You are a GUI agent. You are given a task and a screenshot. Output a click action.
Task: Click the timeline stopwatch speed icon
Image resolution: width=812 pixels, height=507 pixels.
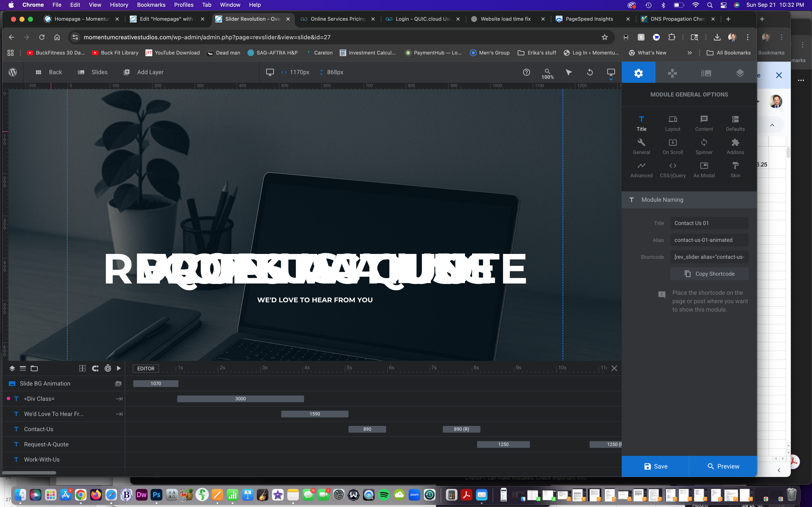(108, 368)
